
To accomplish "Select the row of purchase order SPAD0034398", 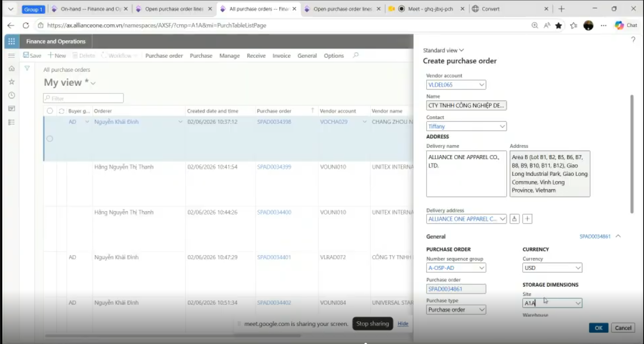I will pyautogui.click(x=50, y=139).
